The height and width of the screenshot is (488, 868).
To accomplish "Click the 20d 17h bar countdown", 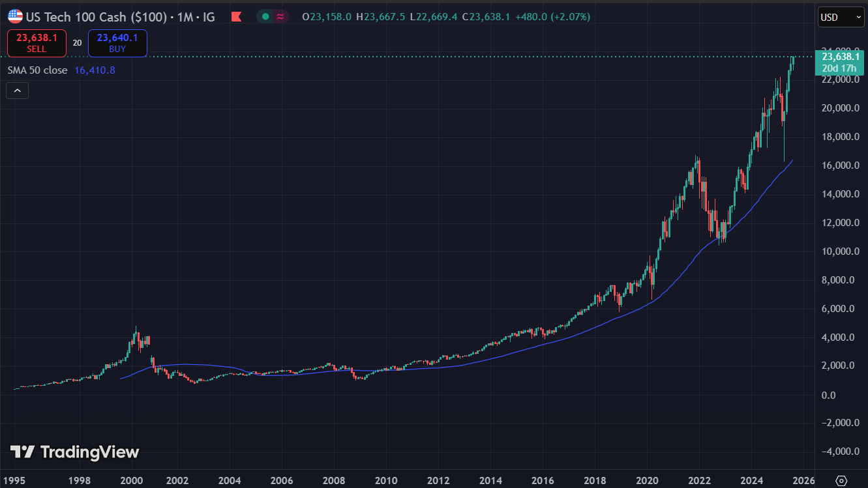I will pyautogui.click(x=840, y=68).
